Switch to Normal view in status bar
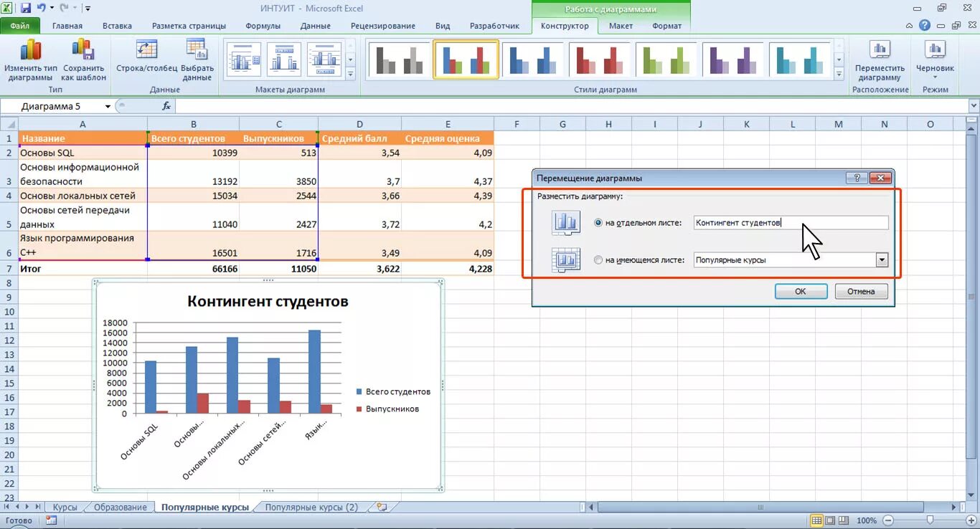Screen dimensions: 980x529 (x=816, y=520)
